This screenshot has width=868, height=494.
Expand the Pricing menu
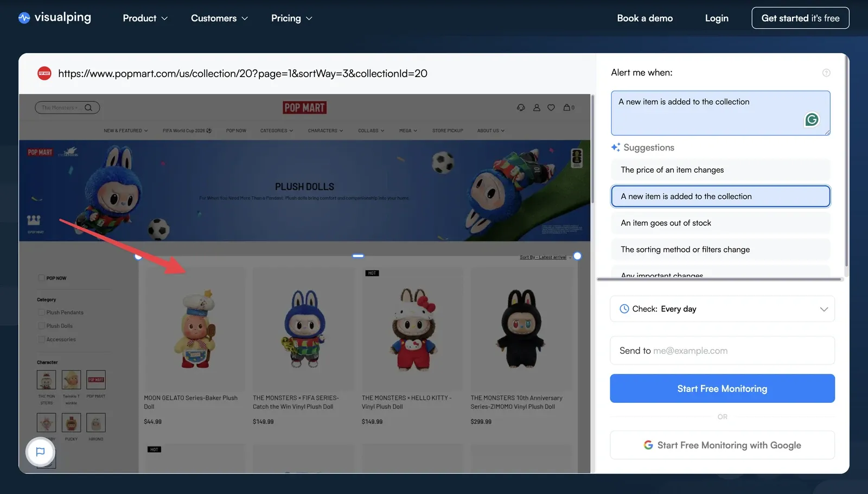coord(292,18)
